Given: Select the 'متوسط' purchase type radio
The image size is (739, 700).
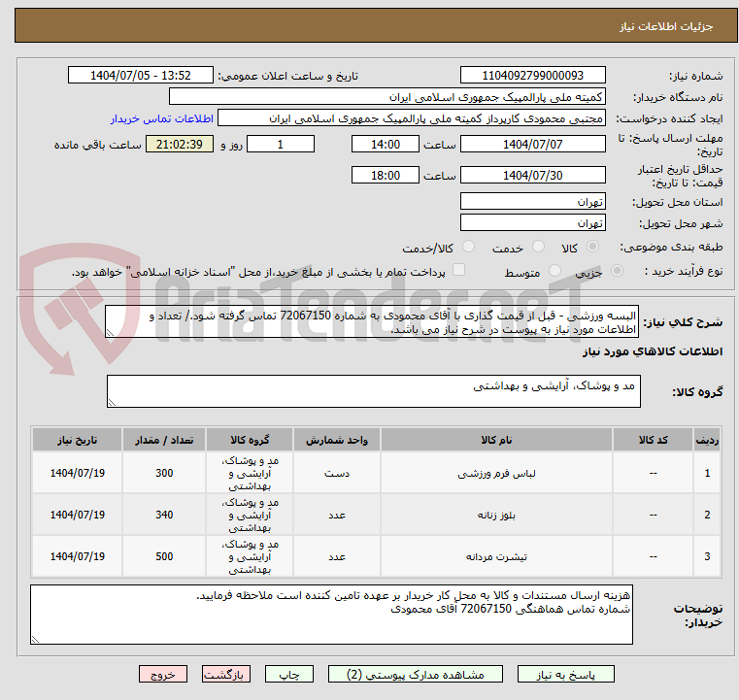Looking at the screenshot, I should [x=556, y=273].
